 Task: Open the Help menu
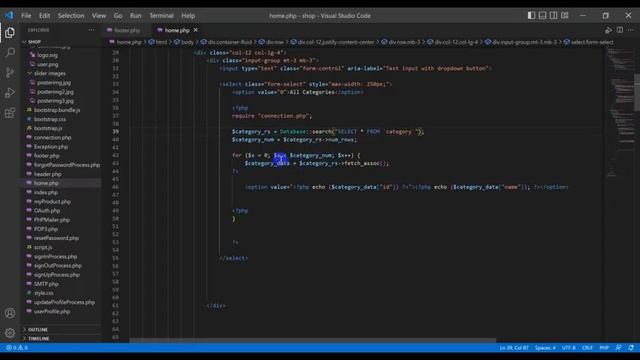point(188,16)
